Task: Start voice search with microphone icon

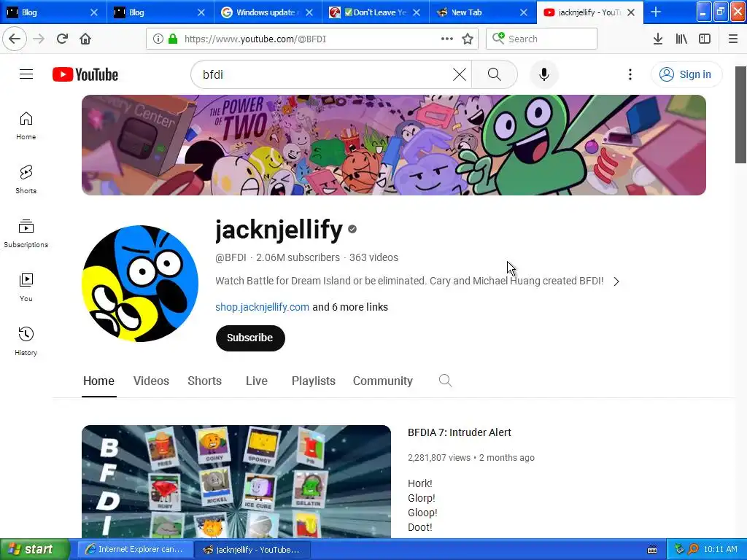Action: point(544,74)
